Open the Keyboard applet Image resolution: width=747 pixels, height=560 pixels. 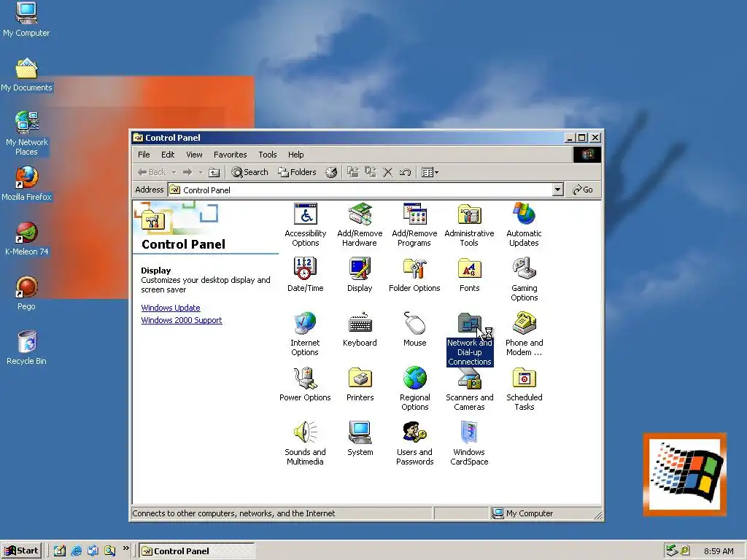pyautogui.click(x=360, y=330)
